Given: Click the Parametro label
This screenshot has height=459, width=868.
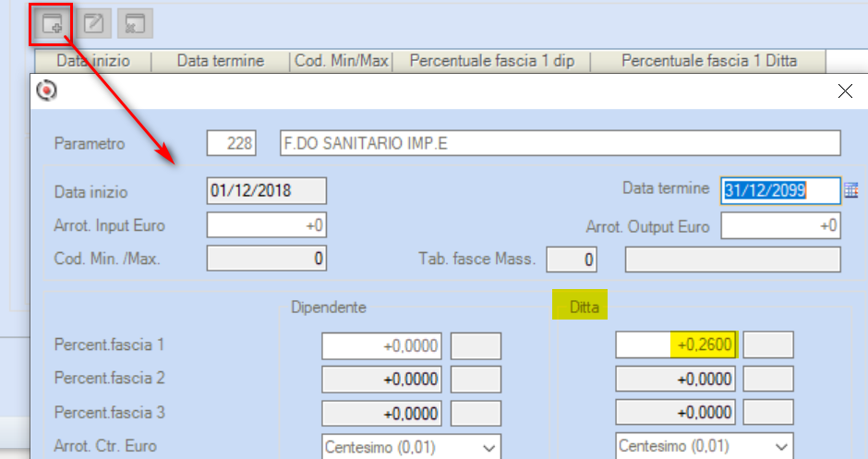Looking at the screenshot, I should click(90, 144).
